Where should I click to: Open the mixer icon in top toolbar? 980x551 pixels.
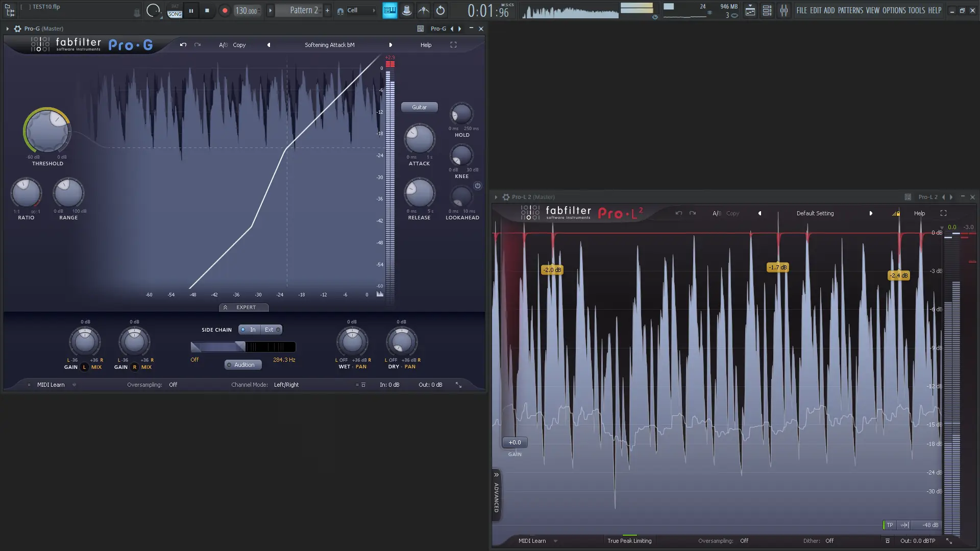click(783, 10)
